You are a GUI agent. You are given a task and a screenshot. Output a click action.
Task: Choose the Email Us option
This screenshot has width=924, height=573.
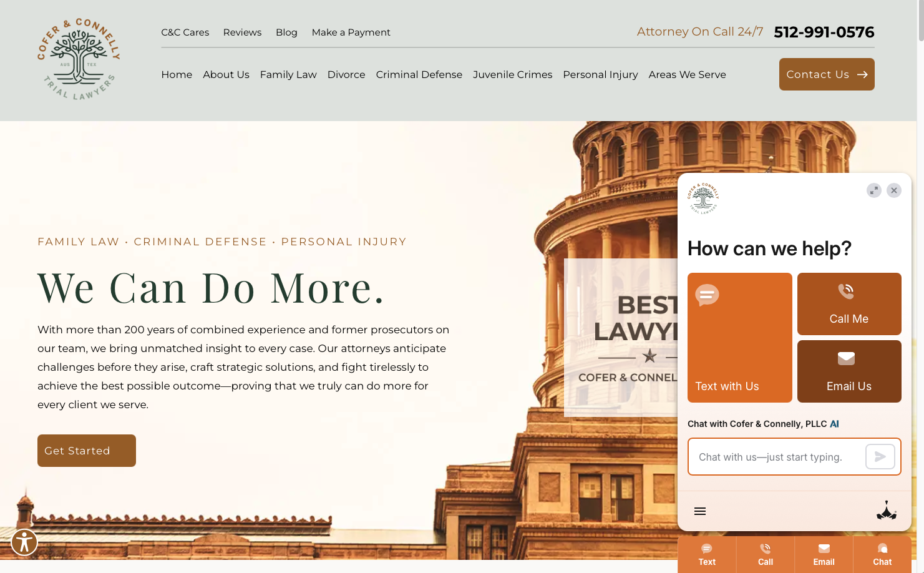849,371
